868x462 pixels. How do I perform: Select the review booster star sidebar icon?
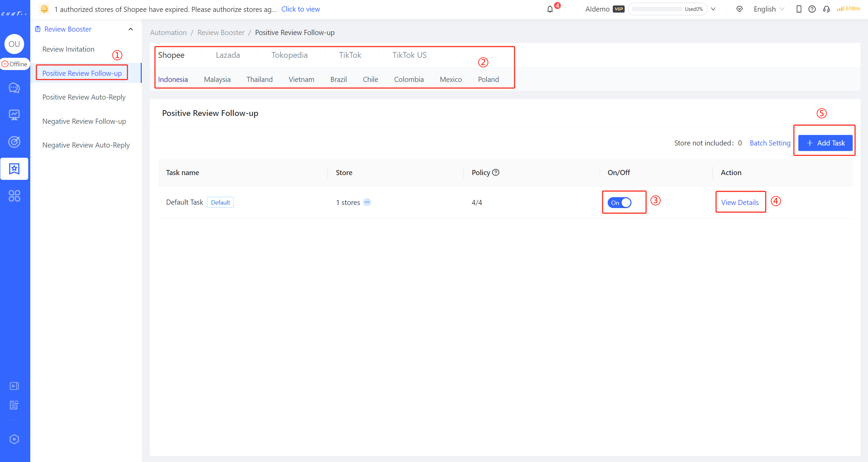tap(14, 169)
